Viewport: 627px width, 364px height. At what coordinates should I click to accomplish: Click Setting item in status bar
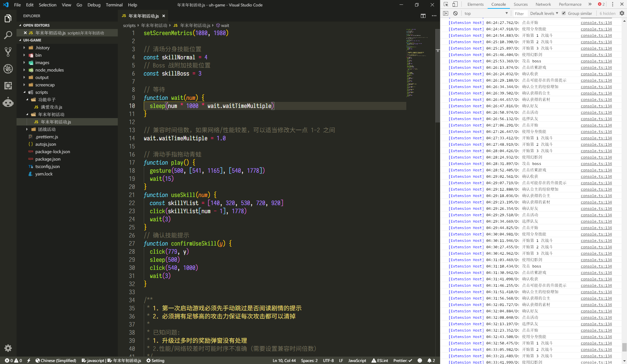click(x=155, y=360)
